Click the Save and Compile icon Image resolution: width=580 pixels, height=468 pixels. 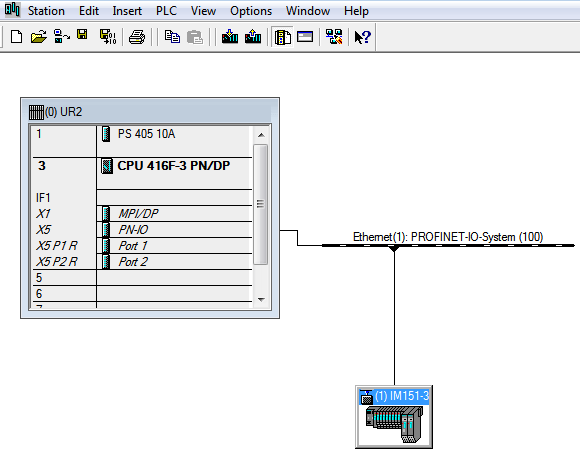[x=108, y=37]
